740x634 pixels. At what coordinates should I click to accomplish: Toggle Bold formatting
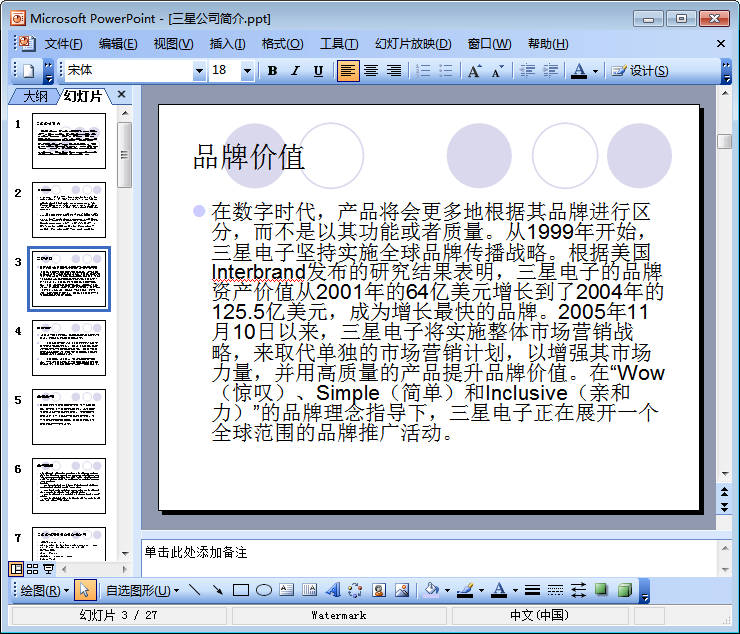point(272,71)
